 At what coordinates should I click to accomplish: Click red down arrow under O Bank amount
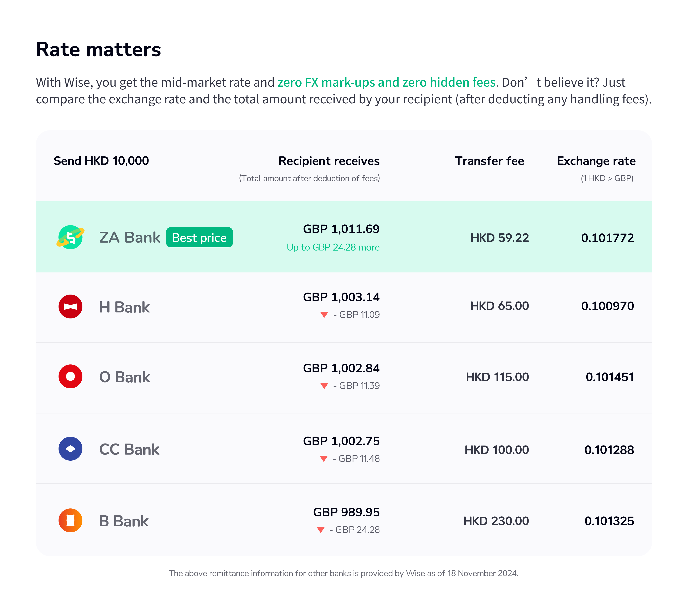pyautogui.click(x=324, y=386)
